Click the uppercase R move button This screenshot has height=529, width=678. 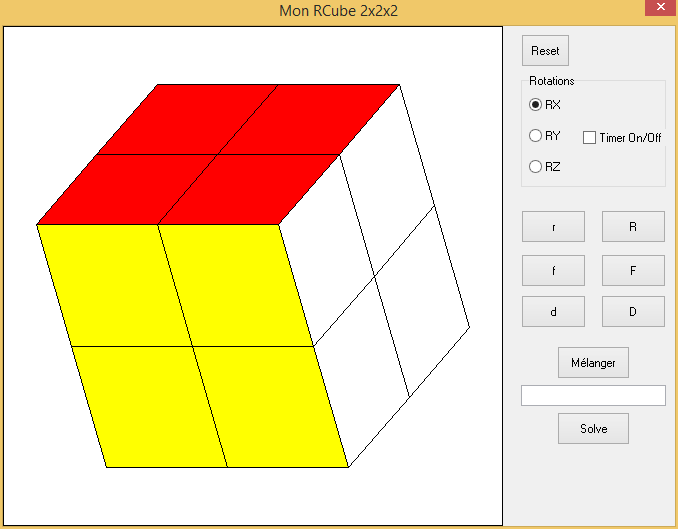pos(633,227)
